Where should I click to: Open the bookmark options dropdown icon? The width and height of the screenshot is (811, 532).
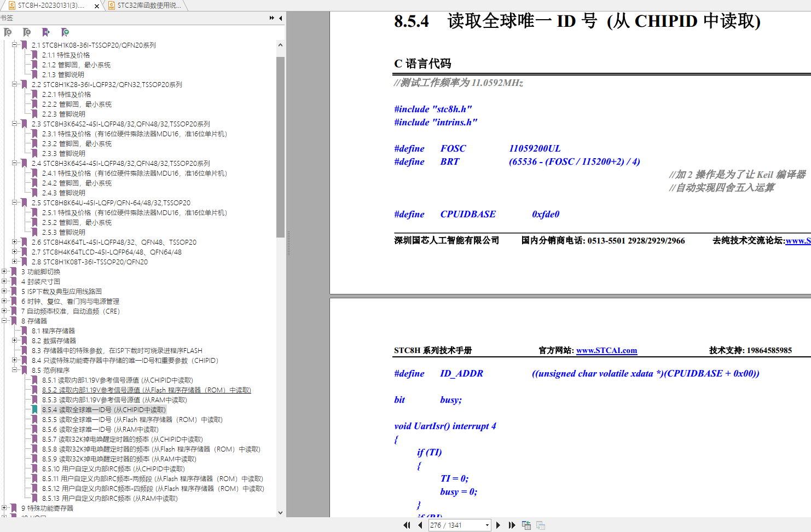coord(65,32)
